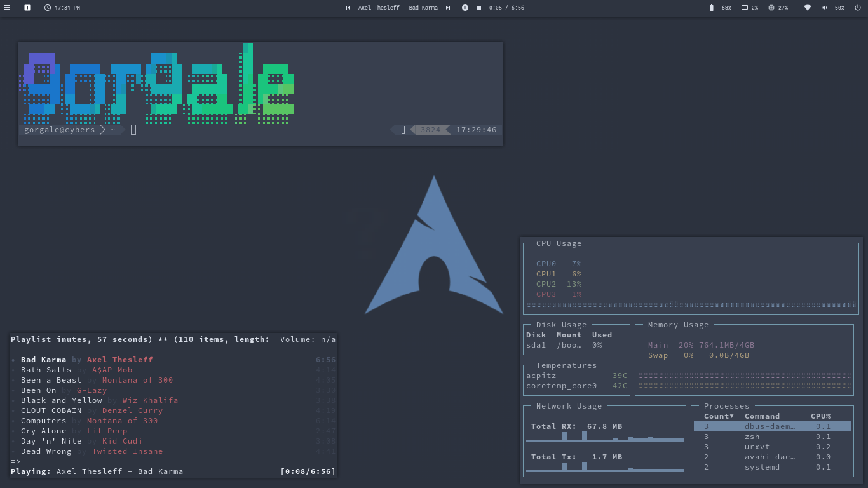Select Cry Alone by Lil Peep
Viewport: 868px width, 488px height.
[x=173, y=431]
